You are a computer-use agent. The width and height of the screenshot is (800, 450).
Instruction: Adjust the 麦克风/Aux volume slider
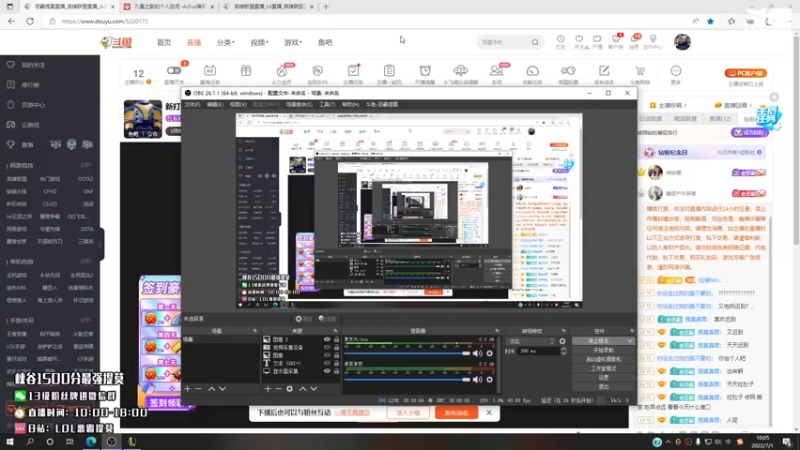tap(407, 353)
